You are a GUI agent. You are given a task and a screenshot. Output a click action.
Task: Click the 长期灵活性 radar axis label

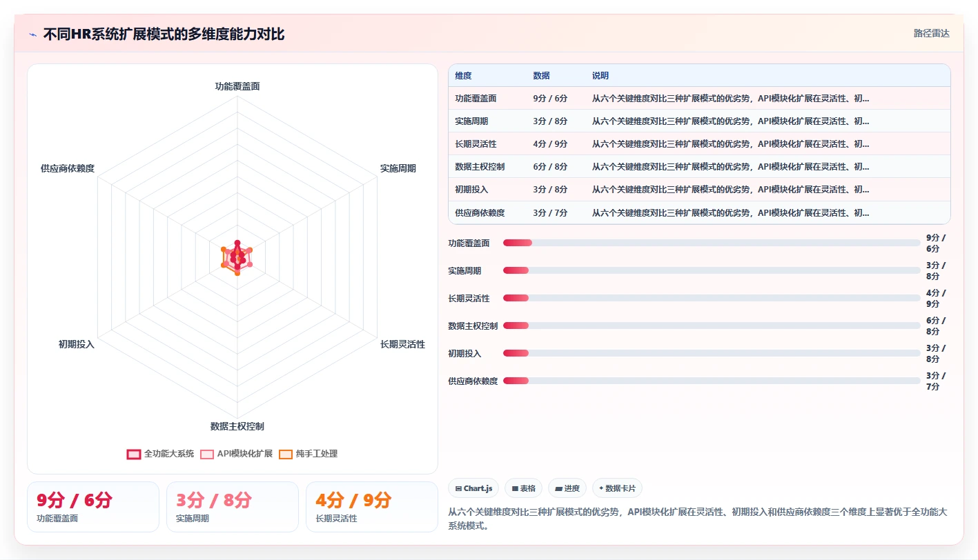(402, 344)
